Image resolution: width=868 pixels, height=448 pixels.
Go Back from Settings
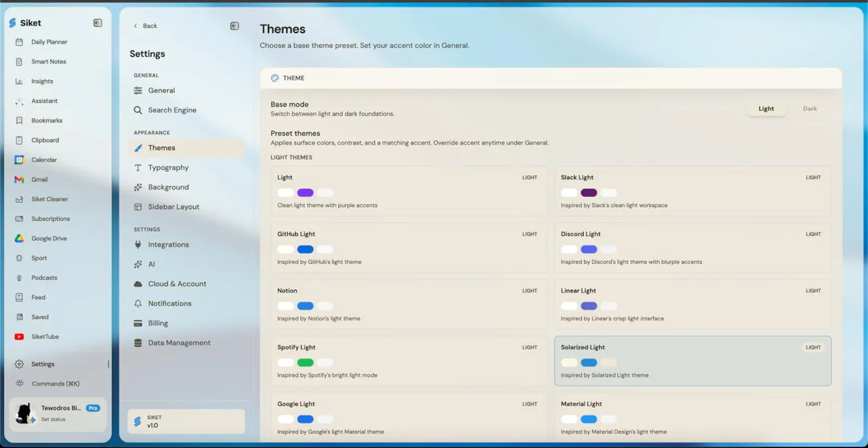[x=145, y=26]
